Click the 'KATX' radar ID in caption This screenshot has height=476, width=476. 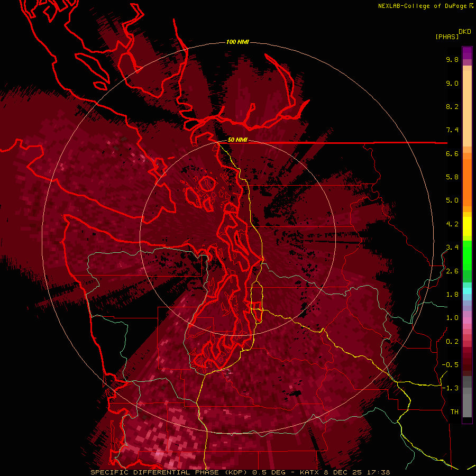coord(309,472)
